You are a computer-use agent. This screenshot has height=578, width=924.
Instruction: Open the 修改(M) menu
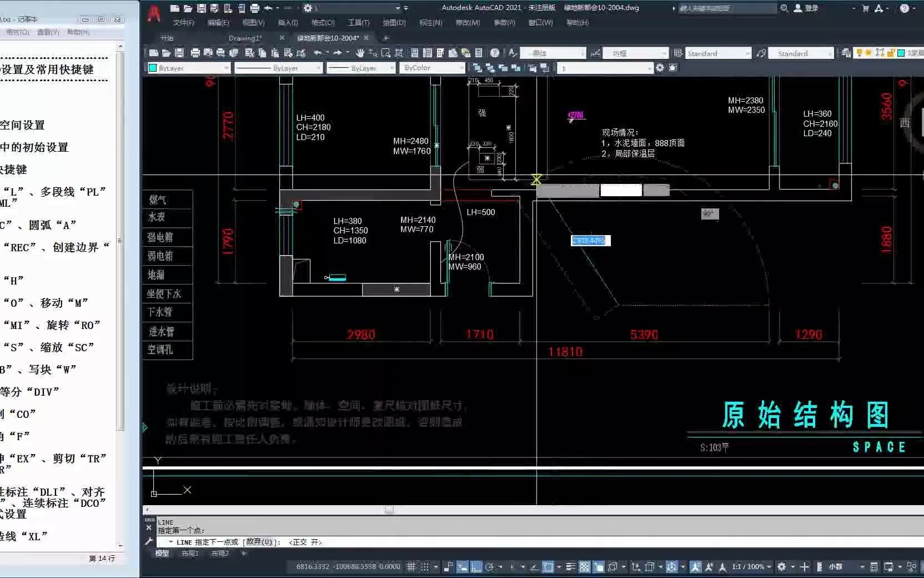pos(468,23)
